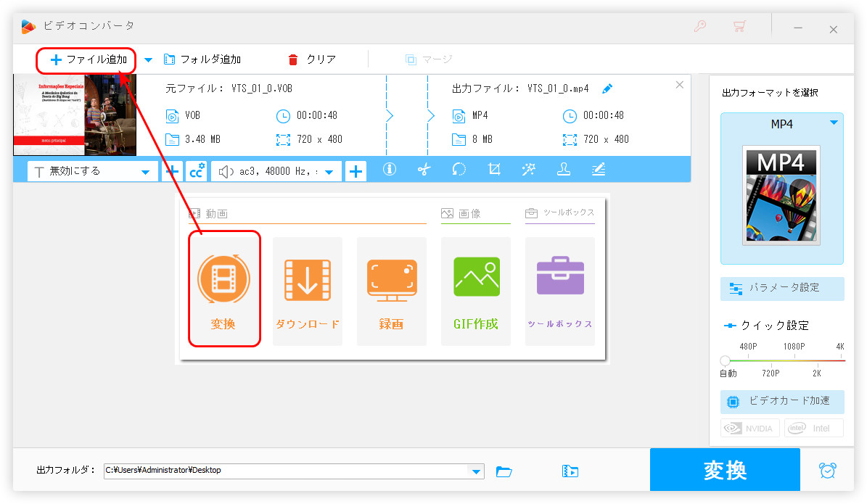Toggle ビデオカード加速 hardware acceleration

coord(782,402)
